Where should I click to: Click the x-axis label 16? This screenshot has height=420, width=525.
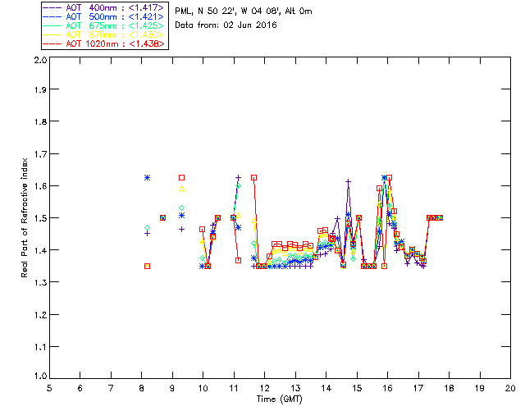pos(388,388)
